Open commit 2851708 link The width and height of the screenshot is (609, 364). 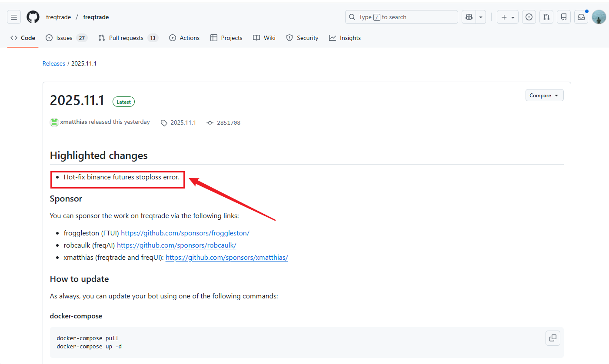(228, 123)
